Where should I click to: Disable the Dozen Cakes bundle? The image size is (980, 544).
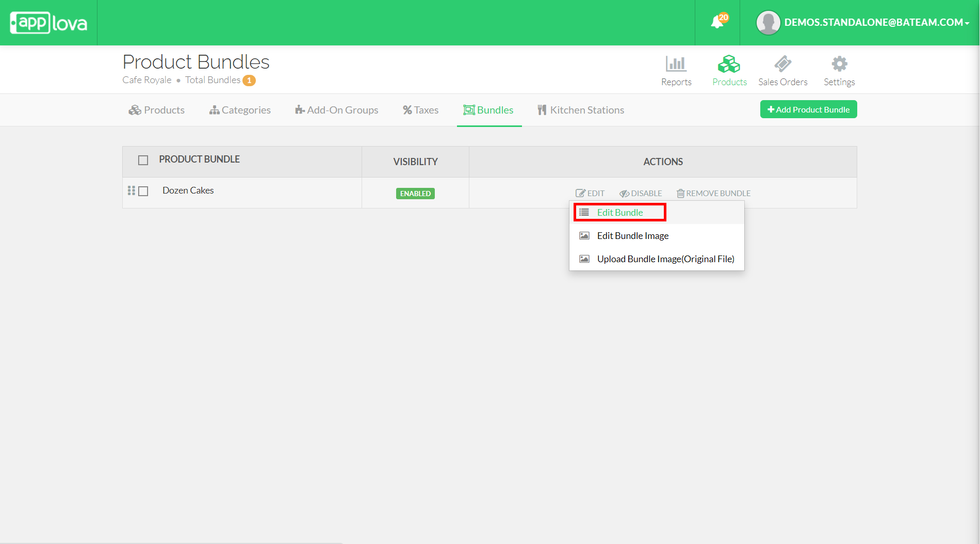[641, 193]
